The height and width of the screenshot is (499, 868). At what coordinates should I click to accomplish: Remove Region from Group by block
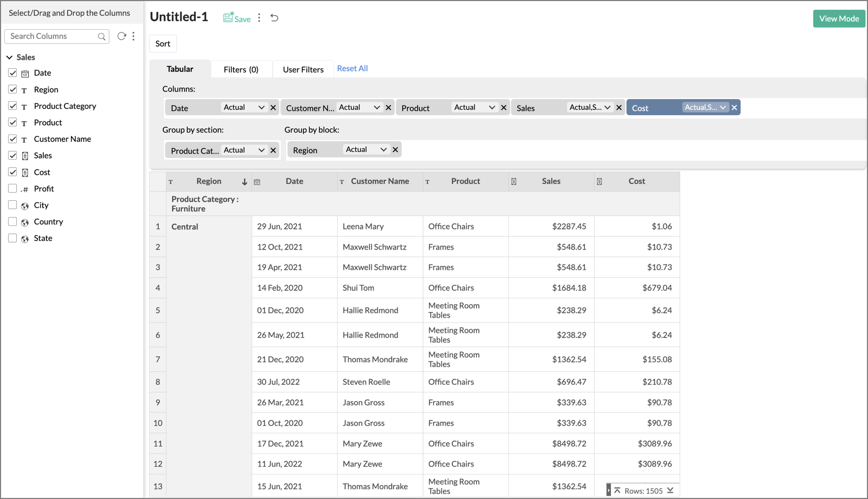coord(396,150)
